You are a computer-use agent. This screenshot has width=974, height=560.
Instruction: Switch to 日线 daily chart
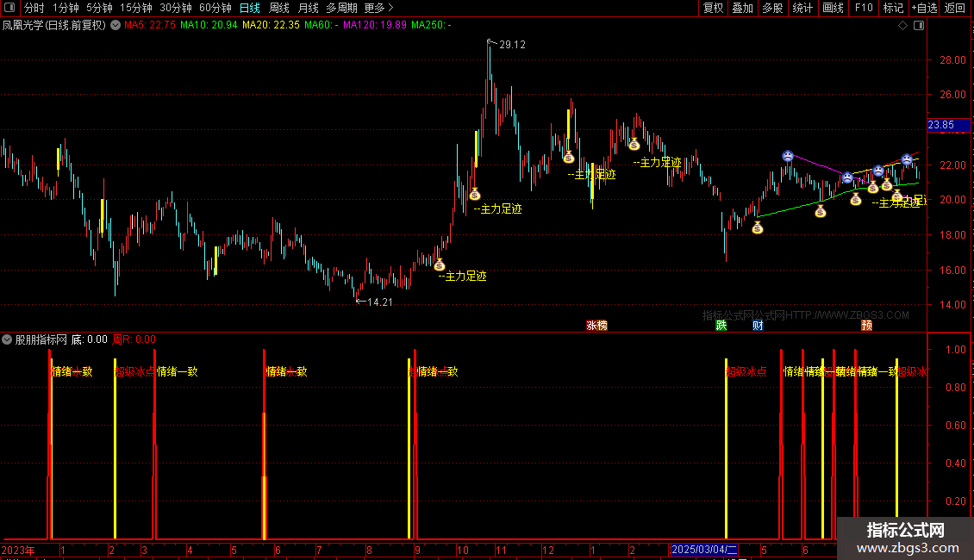[x=250, y=8]
